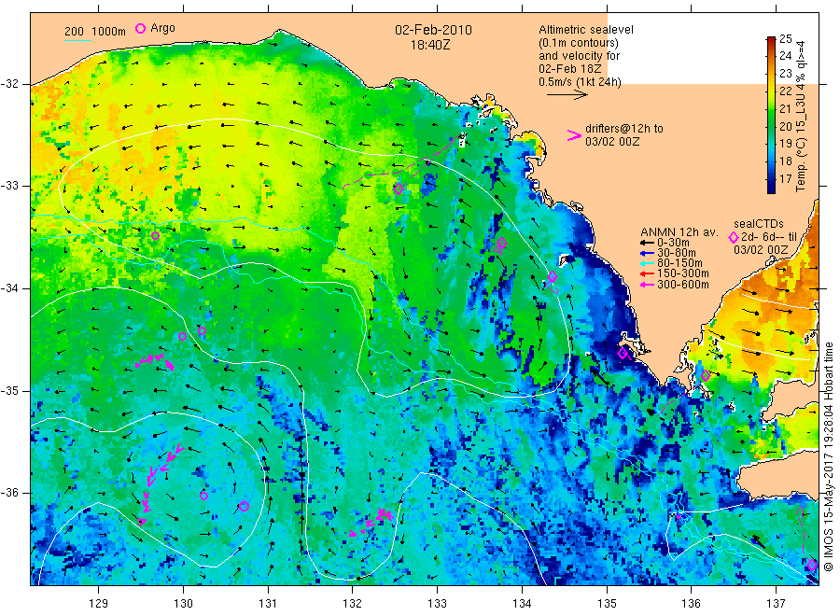Click latitude axis label '-34'
Screen dimensions: 840x616
(9, 288)
